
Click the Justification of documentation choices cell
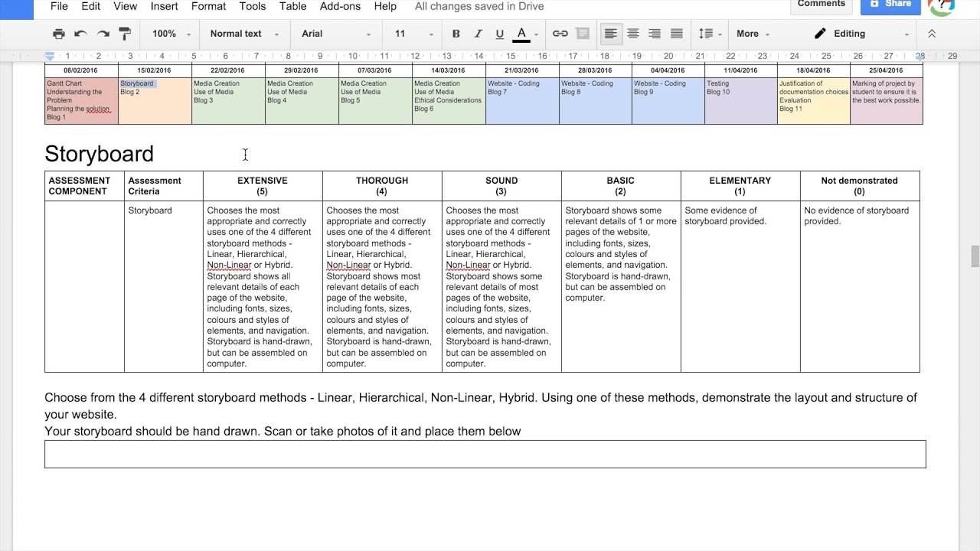point(814,100)
